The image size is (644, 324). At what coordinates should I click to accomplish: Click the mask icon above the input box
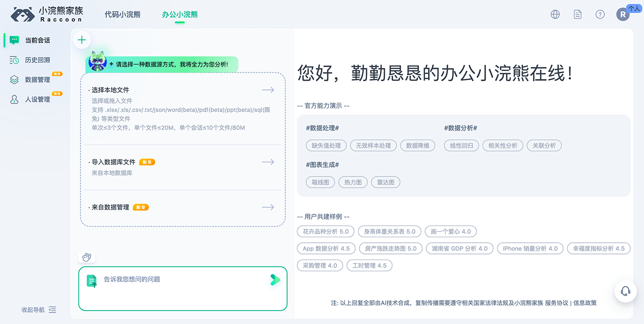pyautogui.click(x=87, y=257)
